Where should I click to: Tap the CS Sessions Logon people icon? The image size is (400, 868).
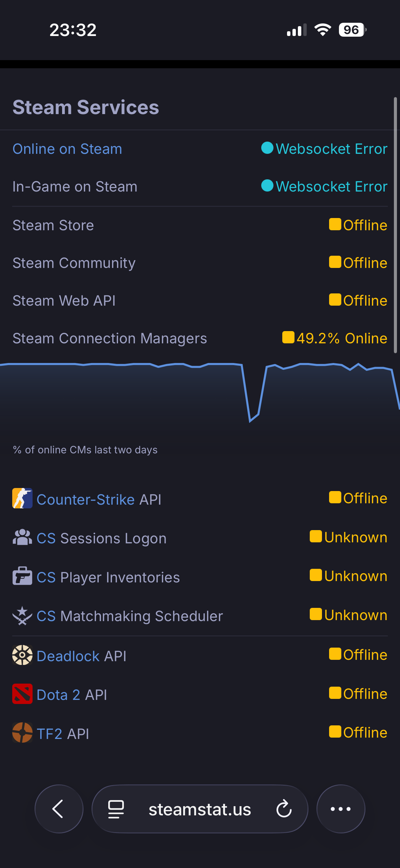[x=22, y=537]
